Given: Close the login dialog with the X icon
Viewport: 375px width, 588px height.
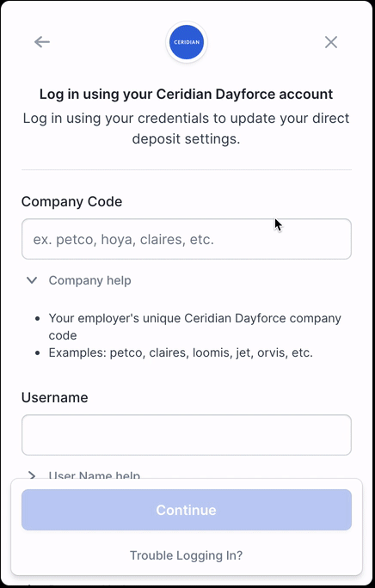Looking at the screenshot, I should (331, 42).
